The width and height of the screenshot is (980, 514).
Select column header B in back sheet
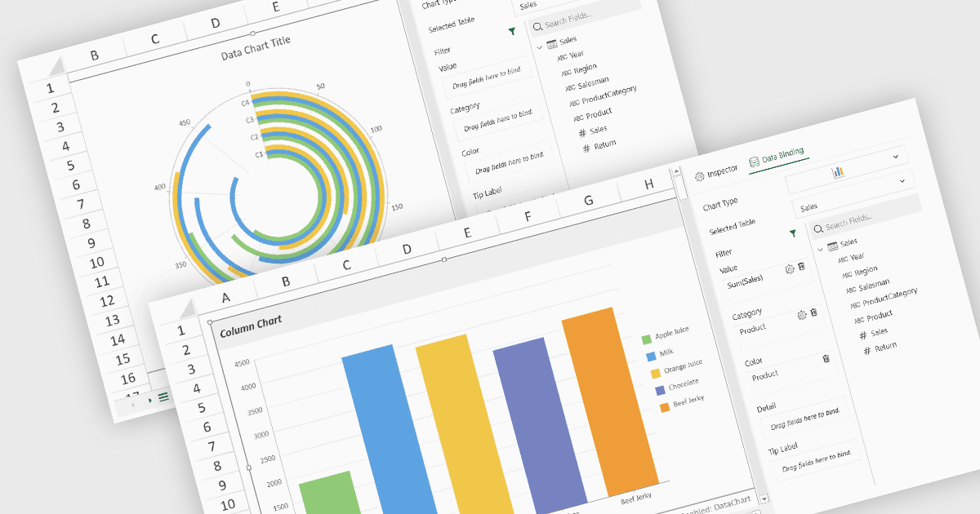95,55
